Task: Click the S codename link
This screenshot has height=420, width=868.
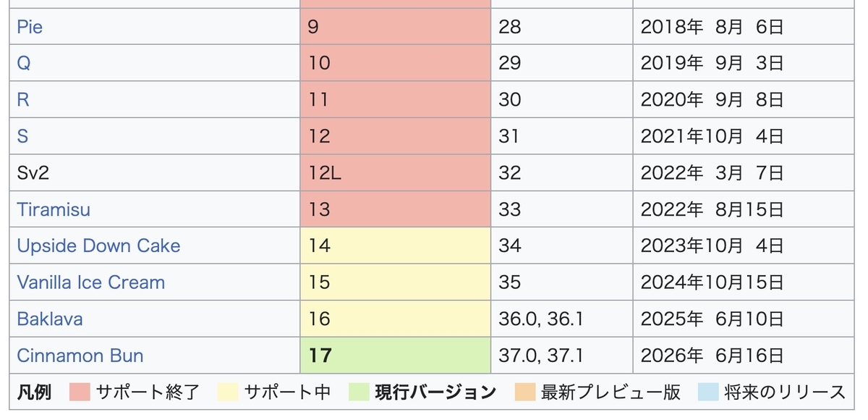Action: tap(22, 136)
